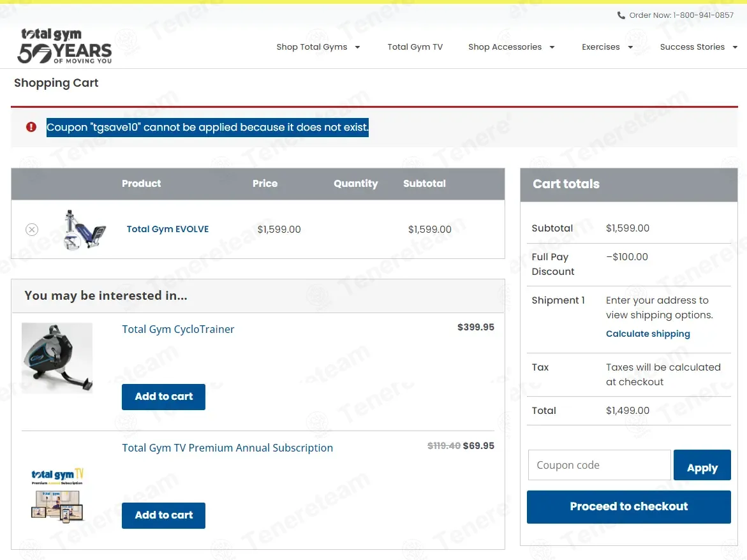Open the Total Gym CycloTrainer image

57,358
